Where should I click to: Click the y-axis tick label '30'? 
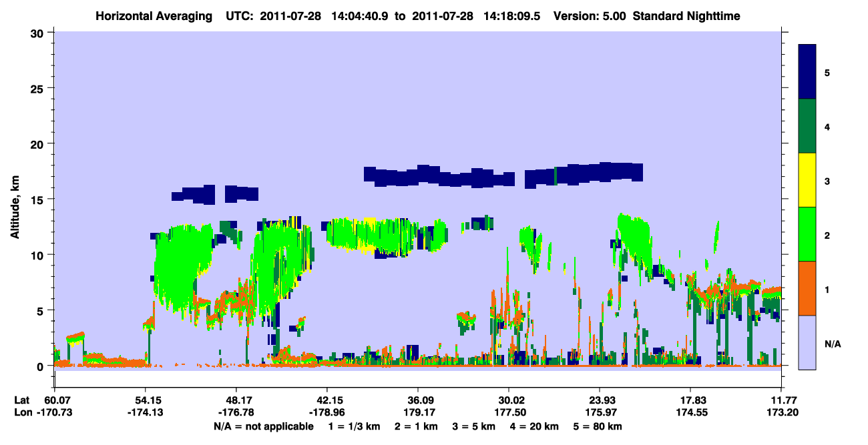pos(39,32)
